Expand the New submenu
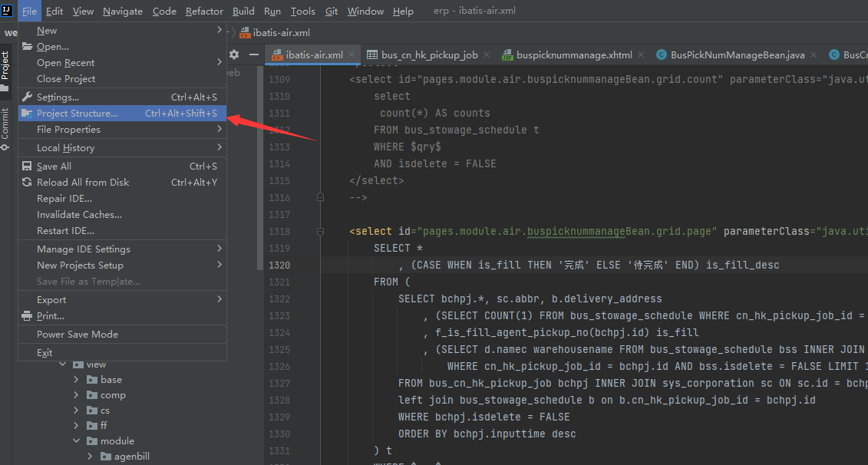The image size is (868, 465). 219,30
